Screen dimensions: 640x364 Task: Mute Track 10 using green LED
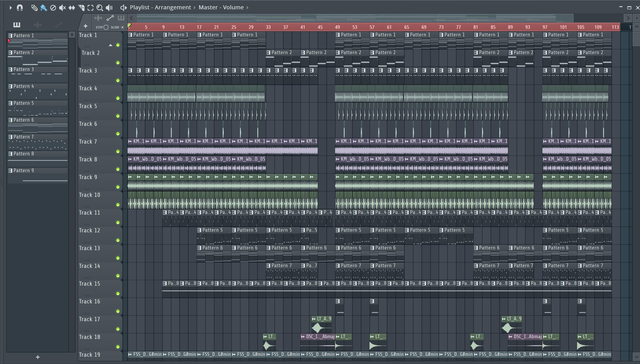tap(118, 205)
